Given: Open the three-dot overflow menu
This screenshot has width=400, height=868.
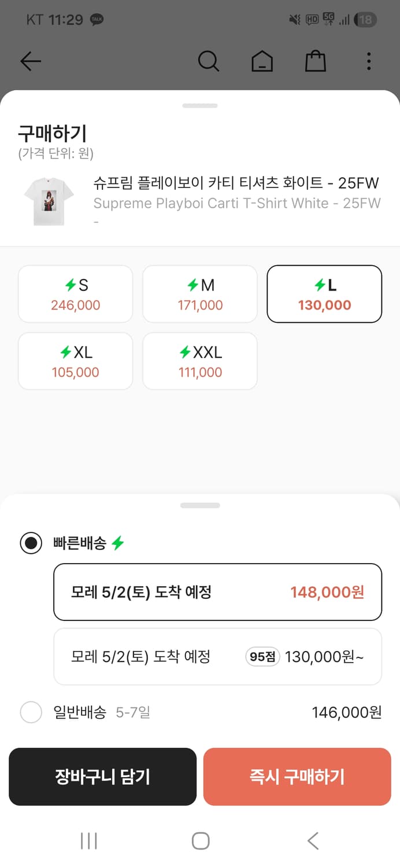Looking at the screenshot, I should click(368, 60).
